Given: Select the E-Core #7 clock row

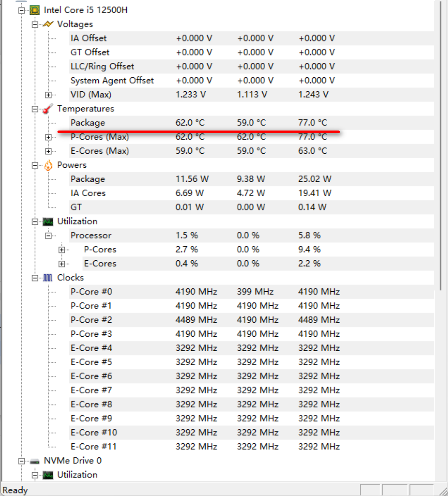Looking at the screenshot, I should click(x=252, y=390).
